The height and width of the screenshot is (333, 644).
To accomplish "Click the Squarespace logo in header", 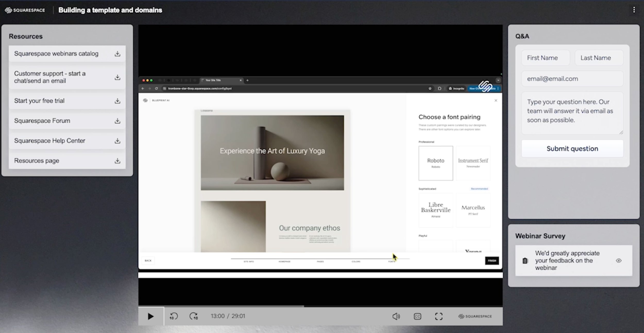I will click(x=25, y=10).
